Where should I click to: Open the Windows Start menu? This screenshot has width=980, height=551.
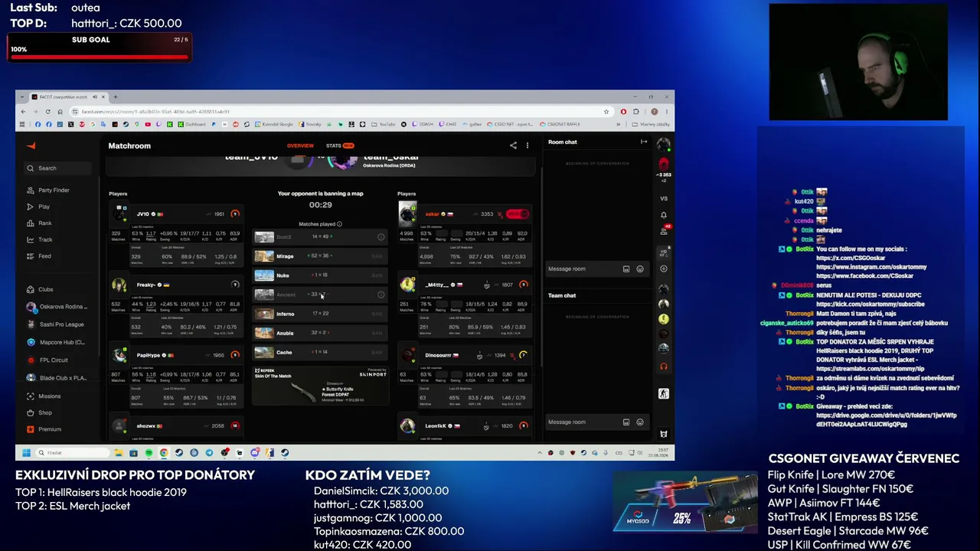[x=26, y=453]
